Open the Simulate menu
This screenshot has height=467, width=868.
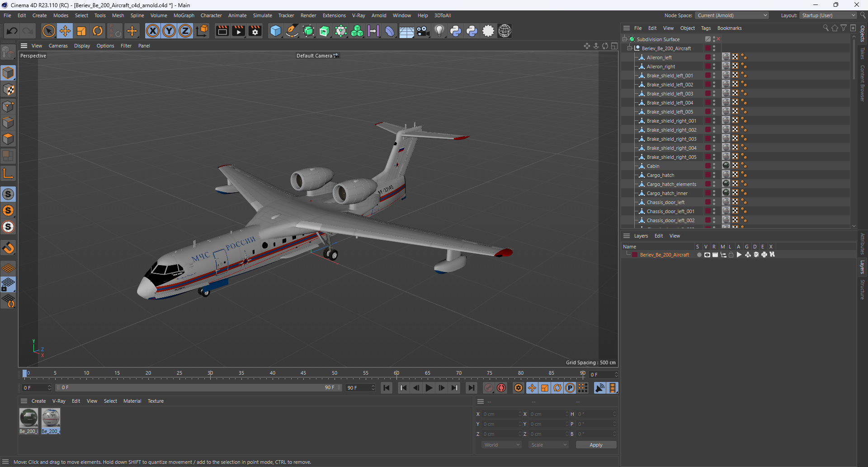[262, 15]
